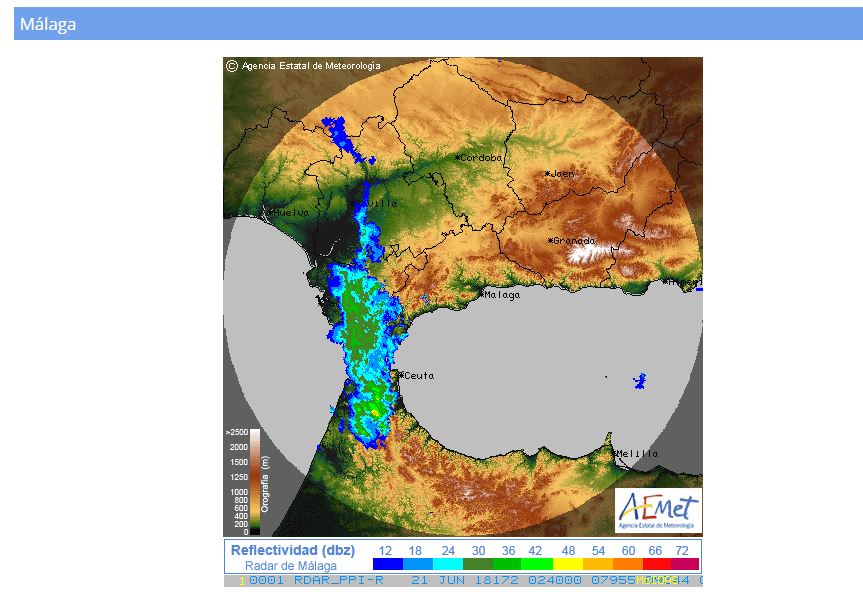Click the yellow 48 dbz color swatch
This screenshot has width=863, height=596.
(x=568, y=564)
